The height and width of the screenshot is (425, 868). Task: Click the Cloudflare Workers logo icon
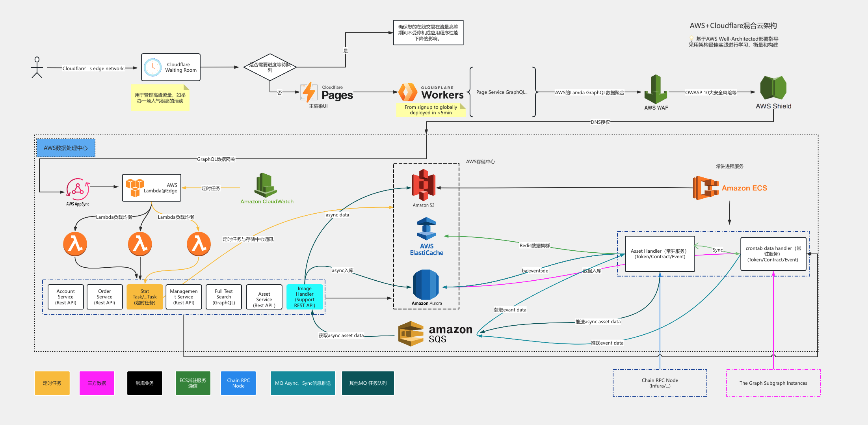tap(408, 92)
